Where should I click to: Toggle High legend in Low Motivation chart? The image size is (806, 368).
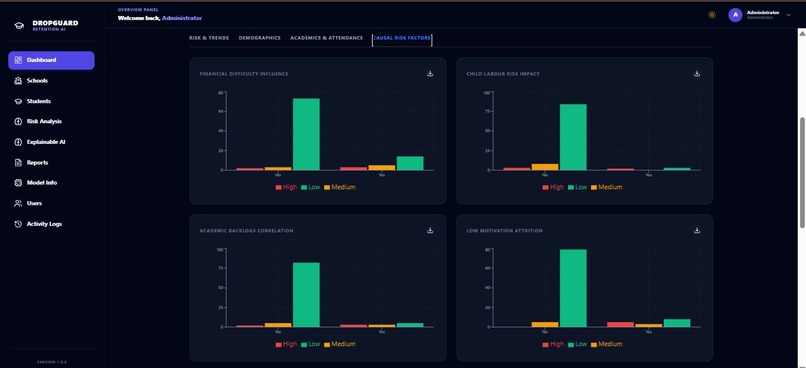coord(553,344)
